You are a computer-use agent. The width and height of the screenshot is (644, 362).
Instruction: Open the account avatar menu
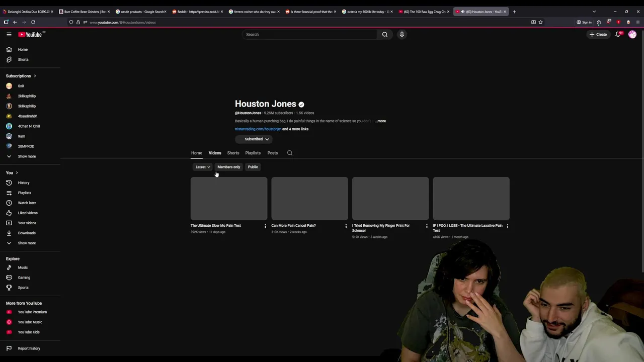coord(632,34)
